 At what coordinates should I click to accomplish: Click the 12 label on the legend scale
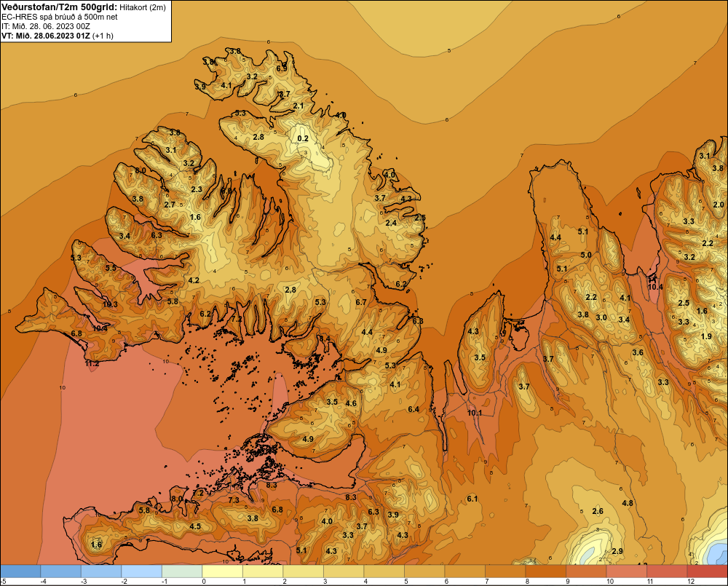[x=691, y=582]
